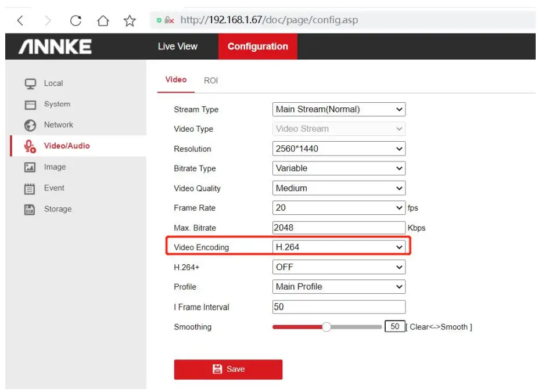Click the "Video Type" label
The image size is (538, 392).
pyautogui.click(x=193, y=129)
